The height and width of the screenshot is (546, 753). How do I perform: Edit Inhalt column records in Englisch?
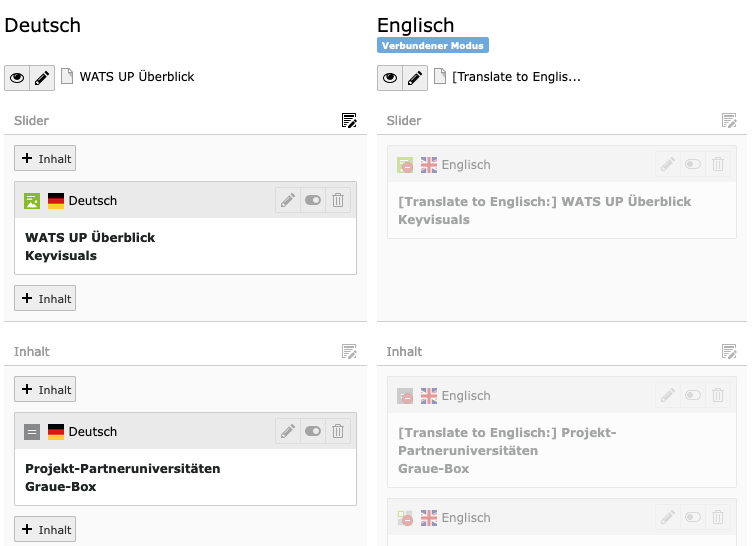[x=729, y=352]
